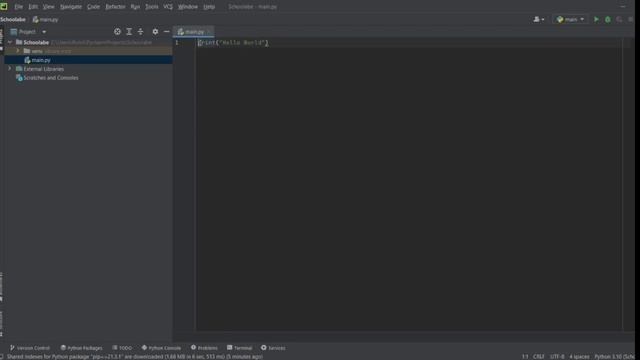Click main.py in the breadcrumb bar
The image size is (640, 360).
pos(46,19)
